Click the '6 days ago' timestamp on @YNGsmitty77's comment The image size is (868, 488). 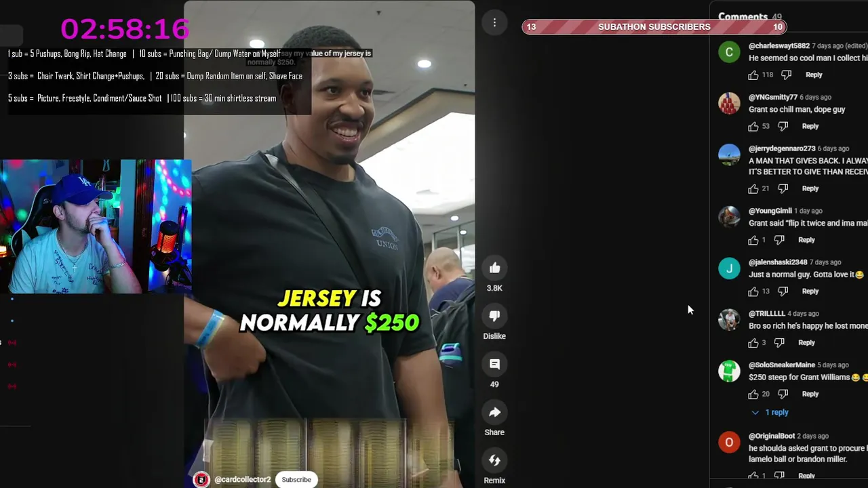pos(815,98)
